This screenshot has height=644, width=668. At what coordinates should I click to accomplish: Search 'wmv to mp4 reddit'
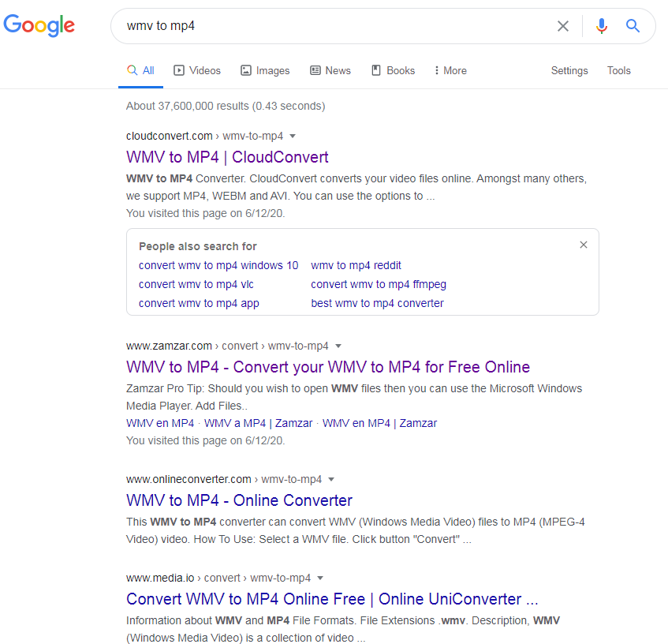[x=356, y=265]
